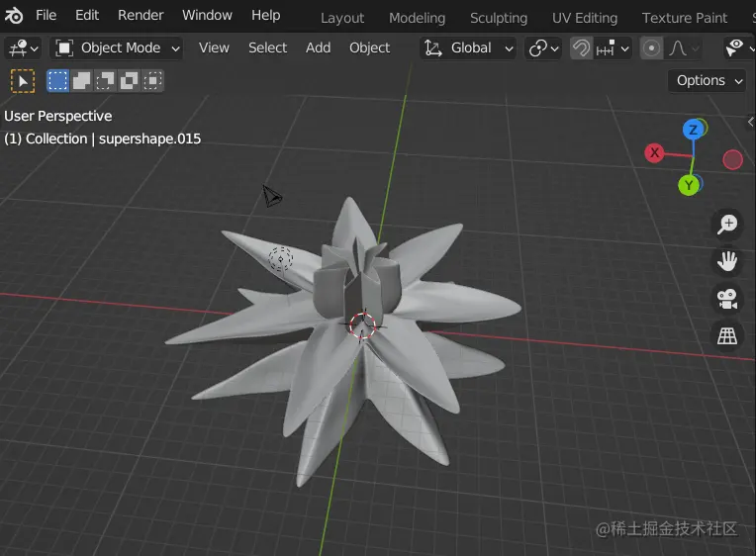This screenshot has height=556, width=756.
Task: Choose the Extend selection mode icon
Action: (81, 80)
